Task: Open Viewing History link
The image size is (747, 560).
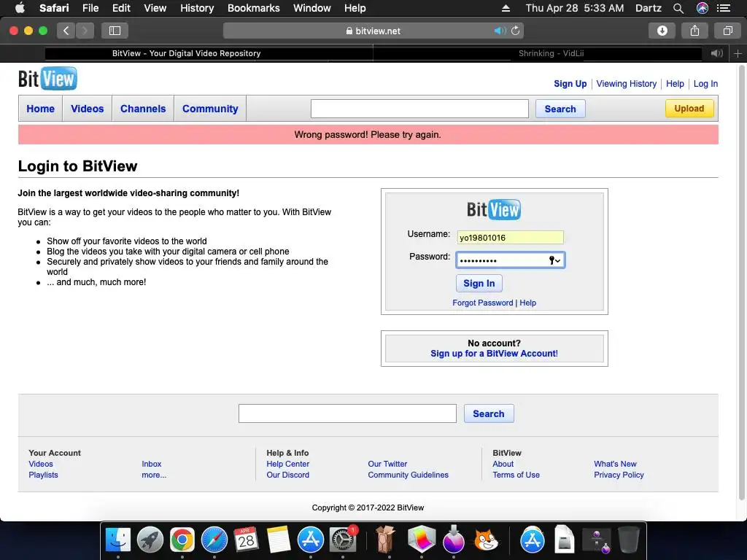Action: click(x=627, y=84)
